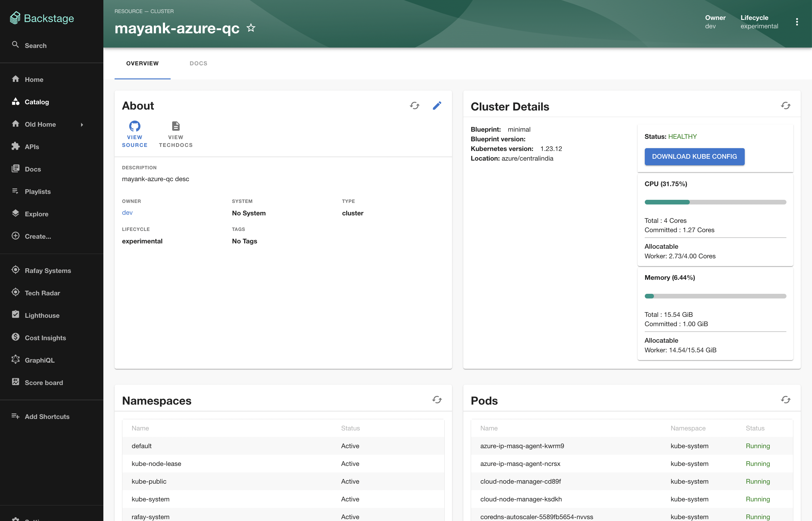Viewport: 812px width, 521px height.
Task: Refresh the Cluster Details card
Action: tap(785, 106)
